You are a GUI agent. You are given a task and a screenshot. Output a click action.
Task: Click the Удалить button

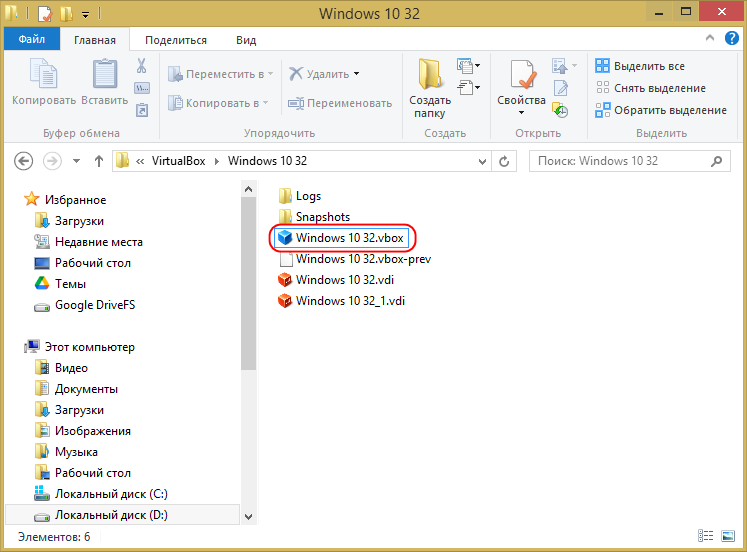tap(319, 74)
